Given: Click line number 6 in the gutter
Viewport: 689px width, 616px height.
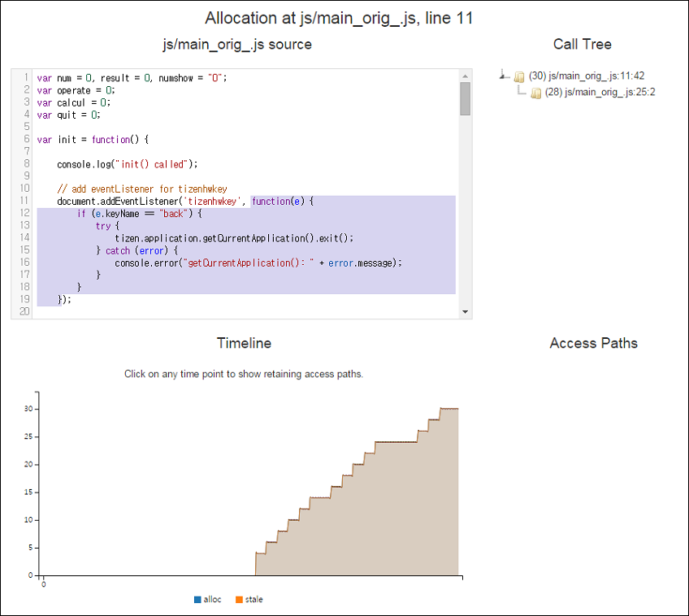Looking at the screenshot, I should click(27, 139).
